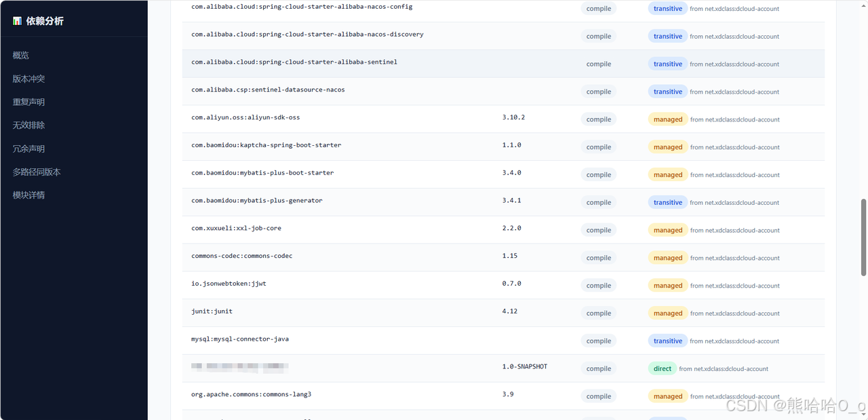Click version 3.10.2 of aliyun-sdk-oss
The image size is (868, 420).
click(x=513, y=117)
